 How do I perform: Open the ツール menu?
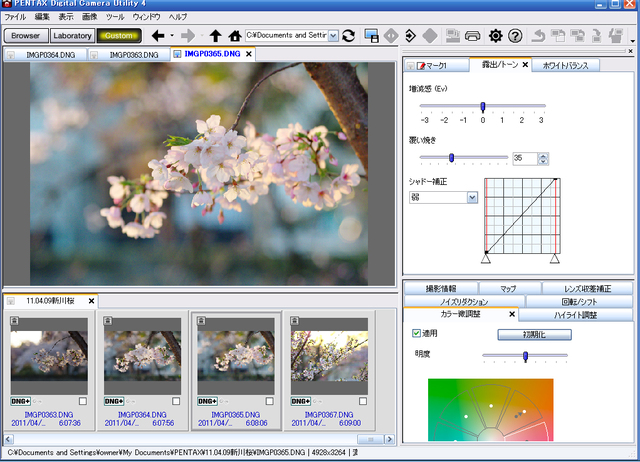coord(115,17)
